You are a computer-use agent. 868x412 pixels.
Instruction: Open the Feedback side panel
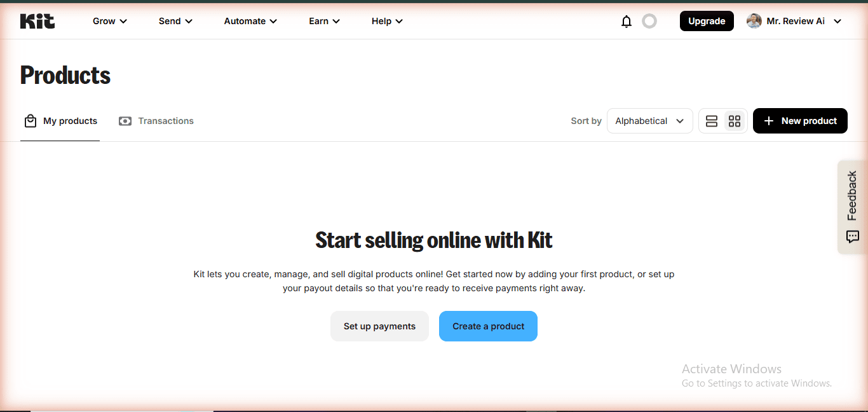pos(852,207)
